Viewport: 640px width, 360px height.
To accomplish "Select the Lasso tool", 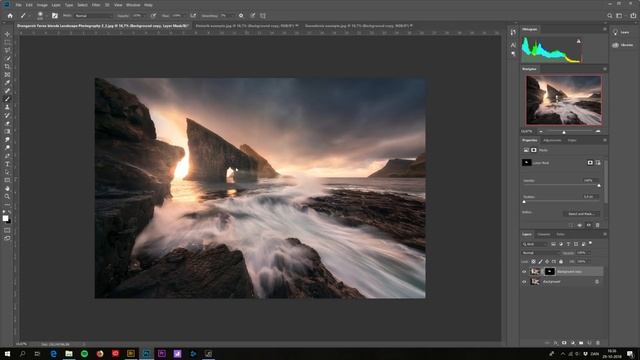I will [x=7, y=50].
